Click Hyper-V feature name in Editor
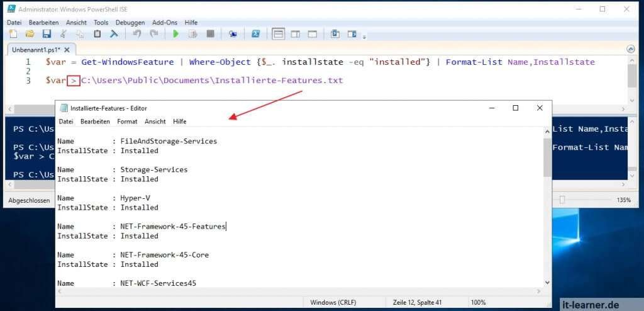This screenshot has width=644, height=311. pos(135,198)
